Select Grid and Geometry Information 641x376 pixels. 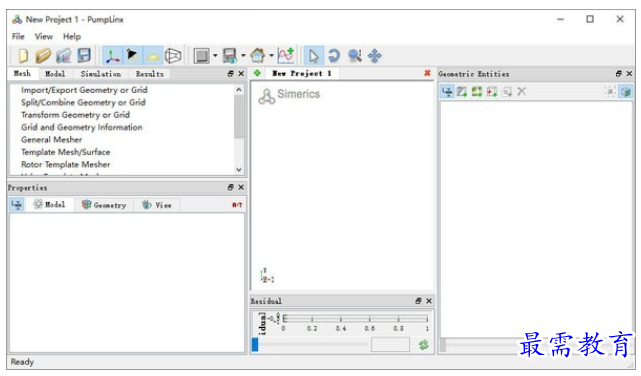[82, 127]
